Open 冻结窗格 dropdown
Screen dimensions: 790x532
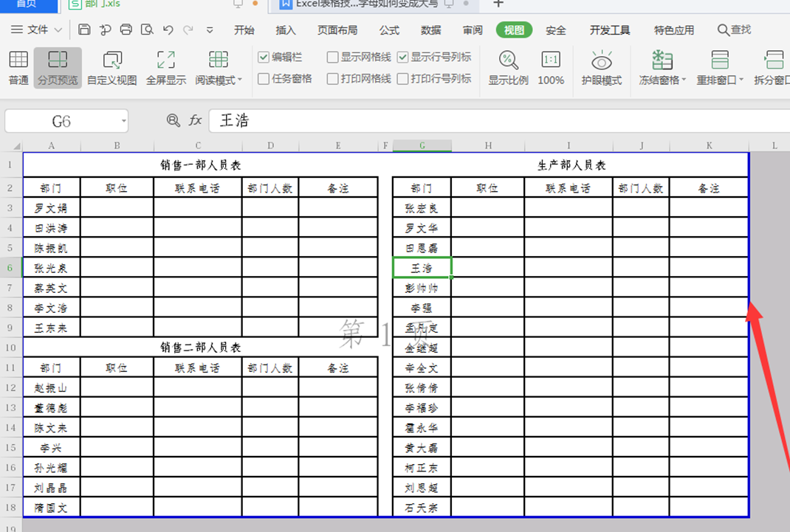tap(662, 67)
